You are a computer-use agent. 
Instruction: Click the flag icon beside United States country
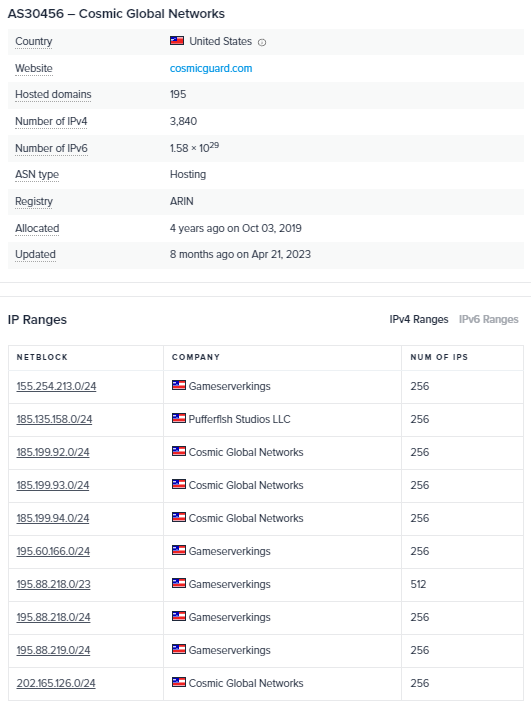pyautogui.click(x=177, y=41)
